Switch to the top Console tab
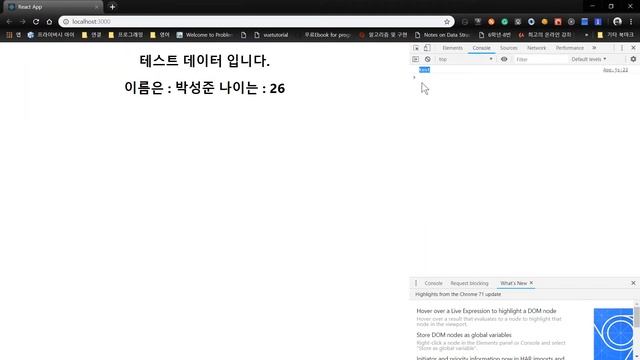This screenshot has width=640, height=360. pos(482,48)
